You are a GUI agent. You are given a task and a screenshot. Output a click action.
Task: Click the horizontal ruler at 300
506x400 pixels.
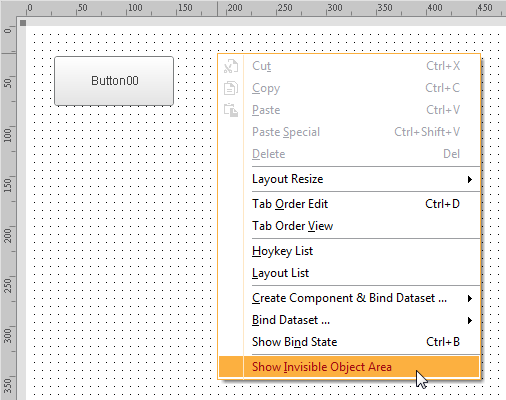pyautogui.click(x=334, y=8)
